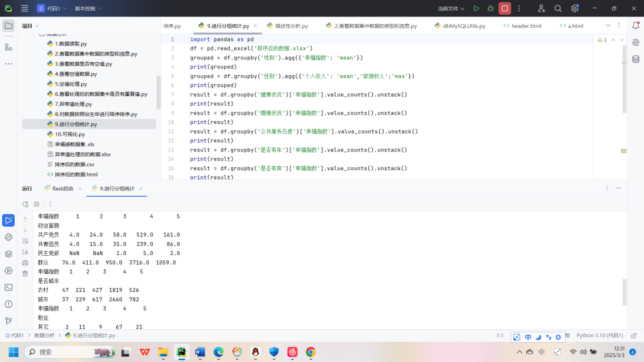Rerun the 9.进行分组统计 script
Image resolution: width=644 pixels, height=362 pixels.
[25, 204]
